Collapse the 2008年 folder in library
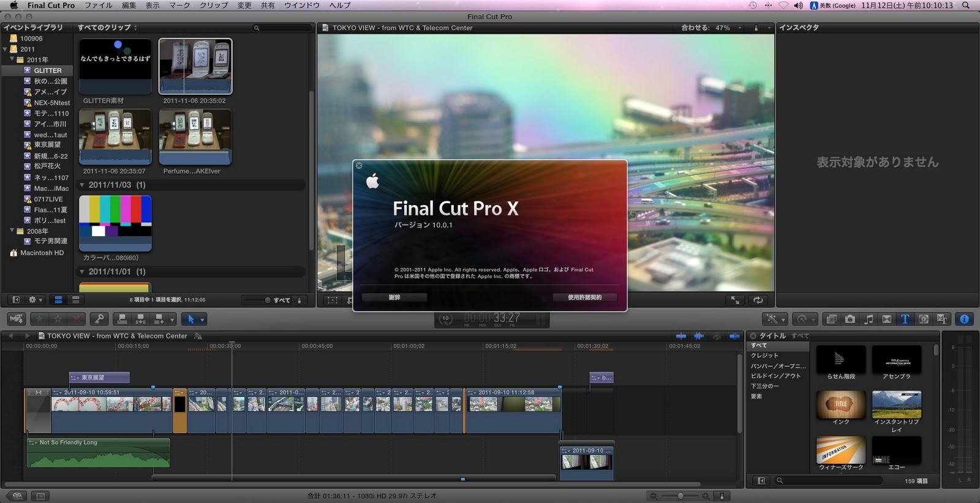 click(12, 231)
